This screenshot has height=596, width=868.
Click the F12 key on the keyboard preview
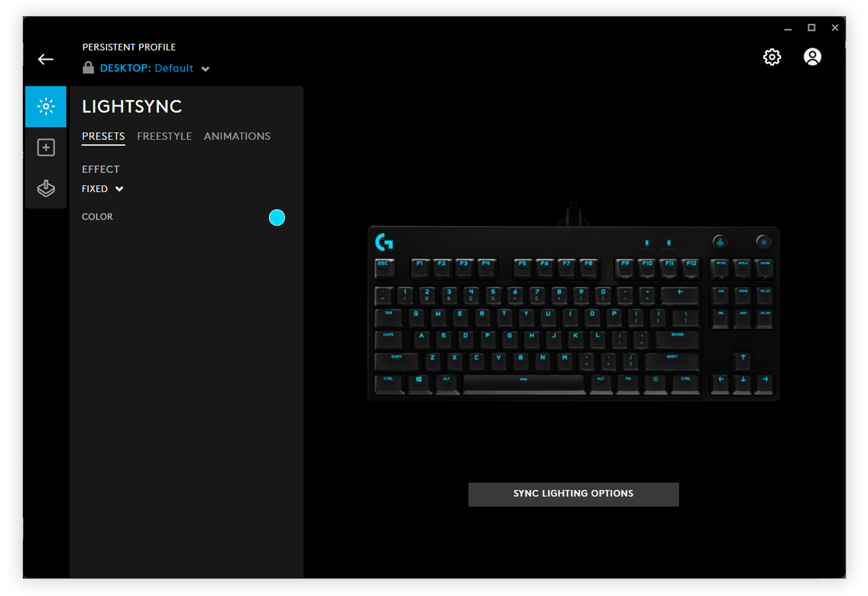692,268
